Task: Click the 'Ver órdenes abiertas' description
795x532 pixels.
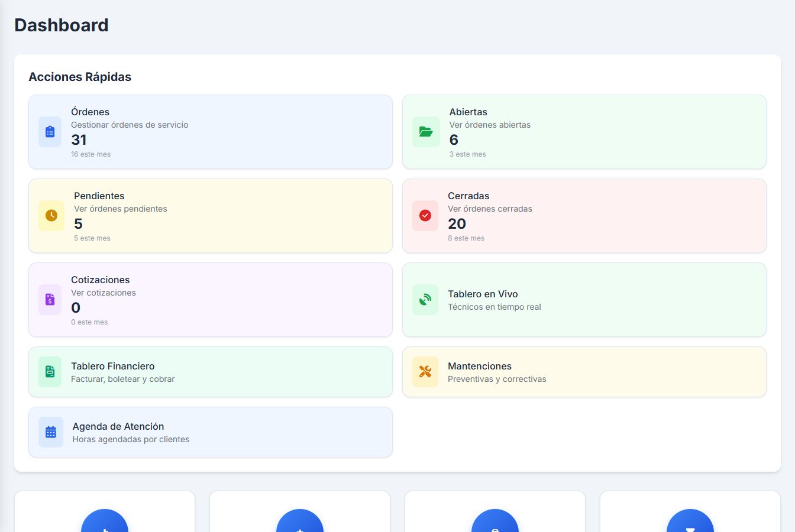Action: 490,125
